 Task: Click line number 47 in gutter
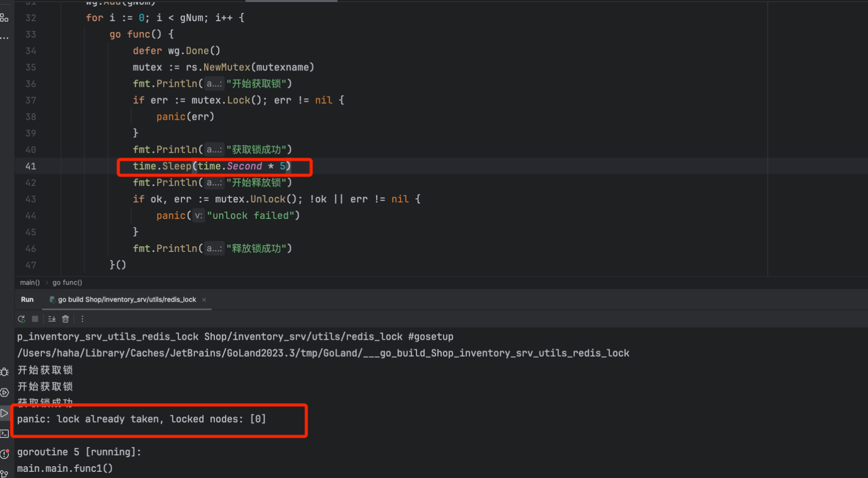(x=31, y=265)
